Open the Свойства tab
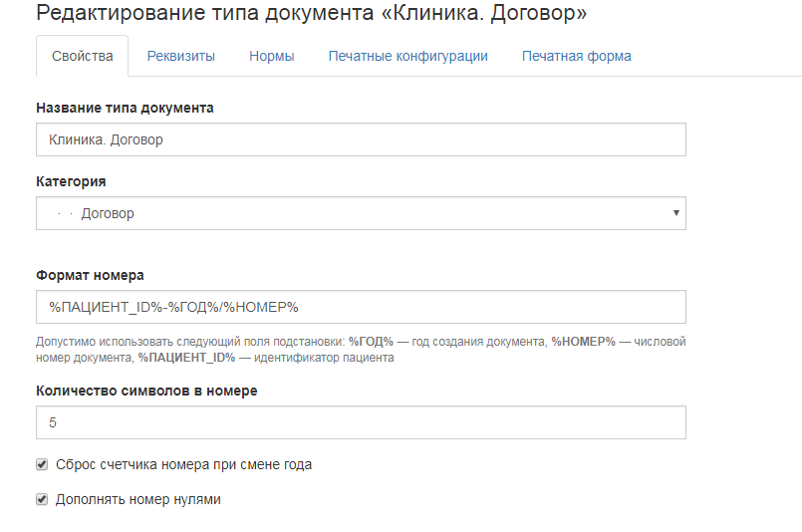The image size is (802, 532). [x=82, y=56]
